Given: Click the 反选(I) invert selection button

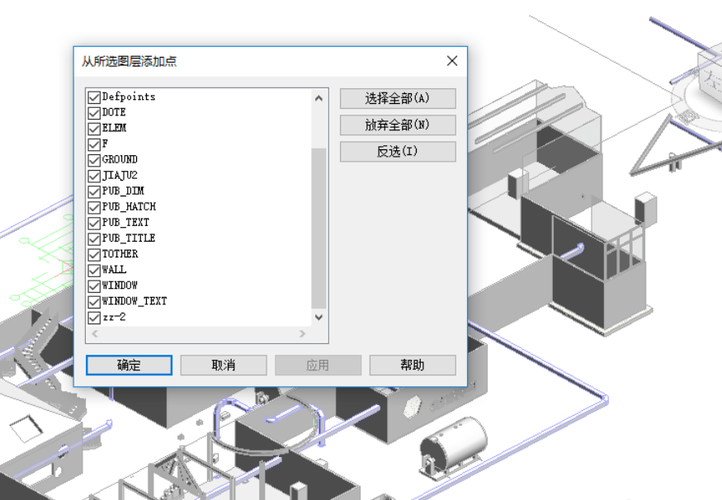Looking at the screenshot, I should (x=398, y=151).
